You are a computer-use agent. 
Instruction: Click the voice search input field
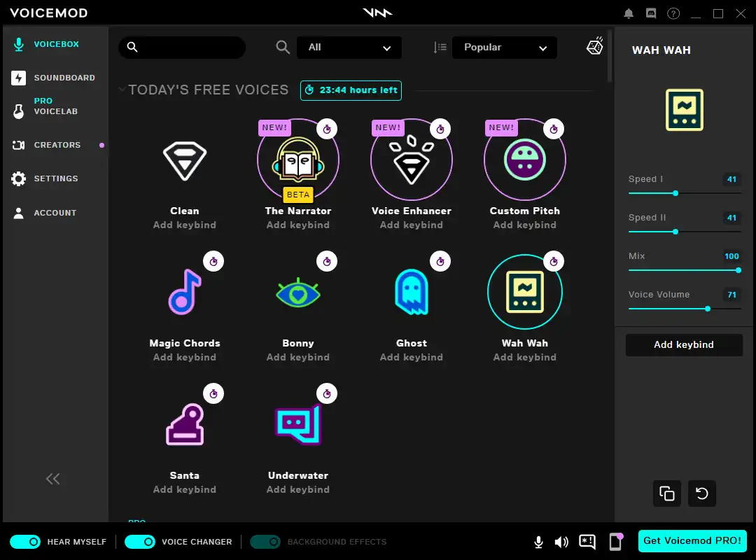click(x=182, y=48)
